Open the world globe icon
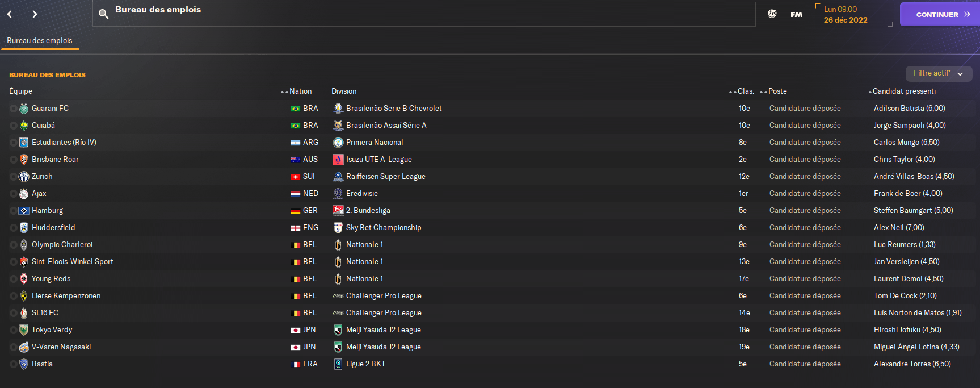Image resolution: width=980 pixels, height=388 pixels. 772,14
